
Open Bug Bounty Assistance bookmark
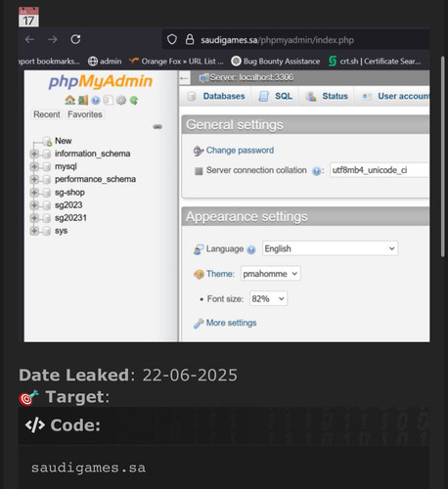(x=276, y=62)
